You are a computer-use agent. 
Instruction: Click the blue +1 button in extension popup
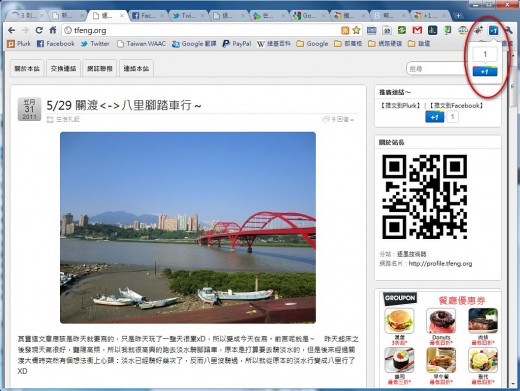pos(485,71)
